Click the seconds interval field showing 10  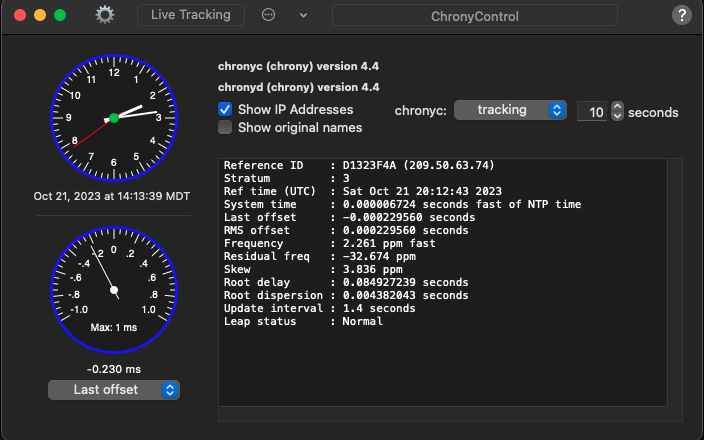click(592, 111)
